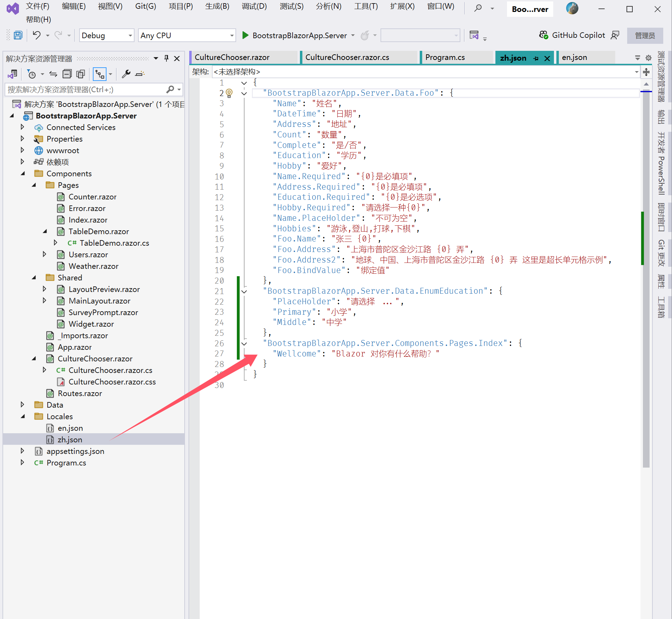The height and width of the screenshot is (619, 672).
Task: Click the GitHub Copilot icon
Action: coord(544,35)
